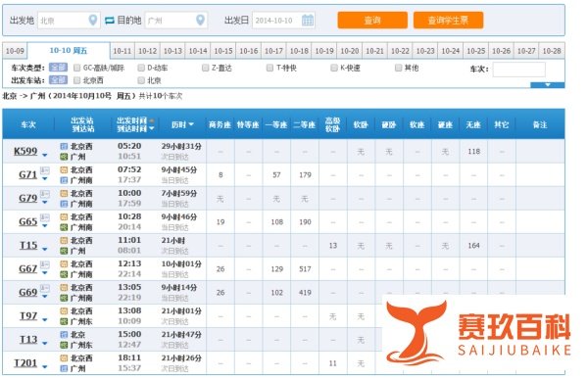Open train K599 link
Image resolution: width=588 pixels, height=380 pixels.
point(25,151)
